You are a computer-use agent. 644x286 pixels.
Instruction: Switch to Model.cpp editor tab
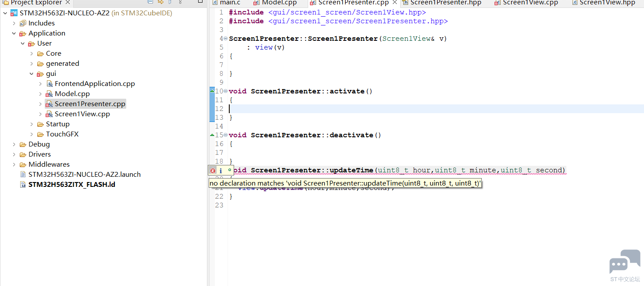tap(275, 3)
